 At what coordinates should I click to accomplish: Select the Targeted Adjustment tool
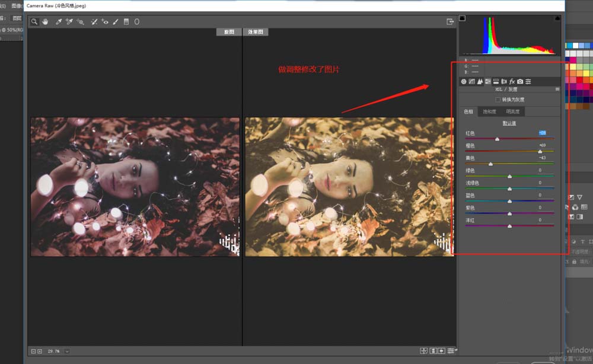pos(81,22)
